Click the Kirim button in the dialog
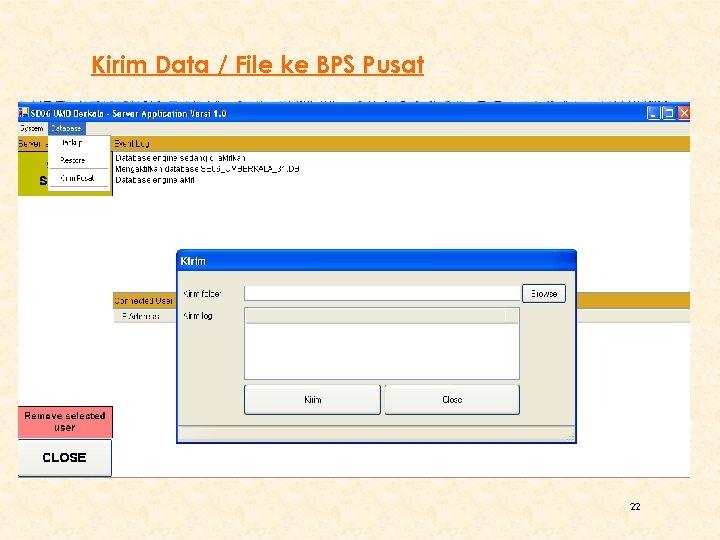 point(312,399)
